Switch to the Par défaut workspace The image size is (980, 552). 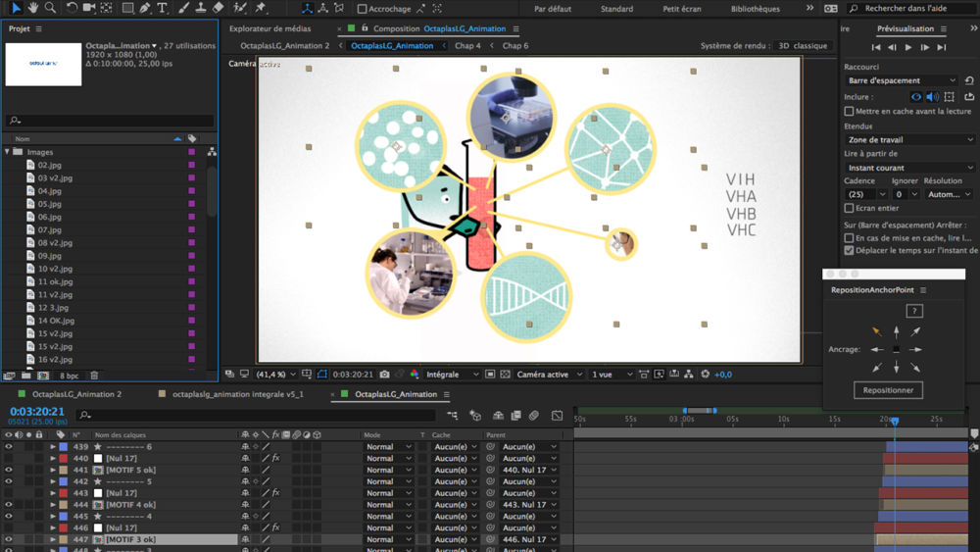point(552,9)
